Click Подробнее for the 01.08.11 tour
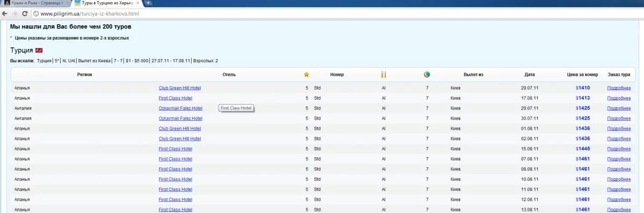 pyautogui.click(x=619, y=128)
